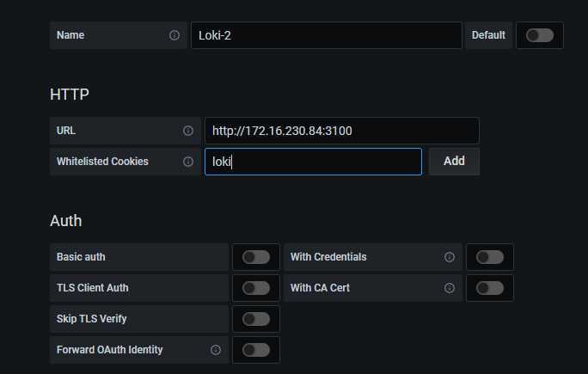Toggle the Default data source switch
The width and height of the screenshot is (588, 374).
point(540,35)
